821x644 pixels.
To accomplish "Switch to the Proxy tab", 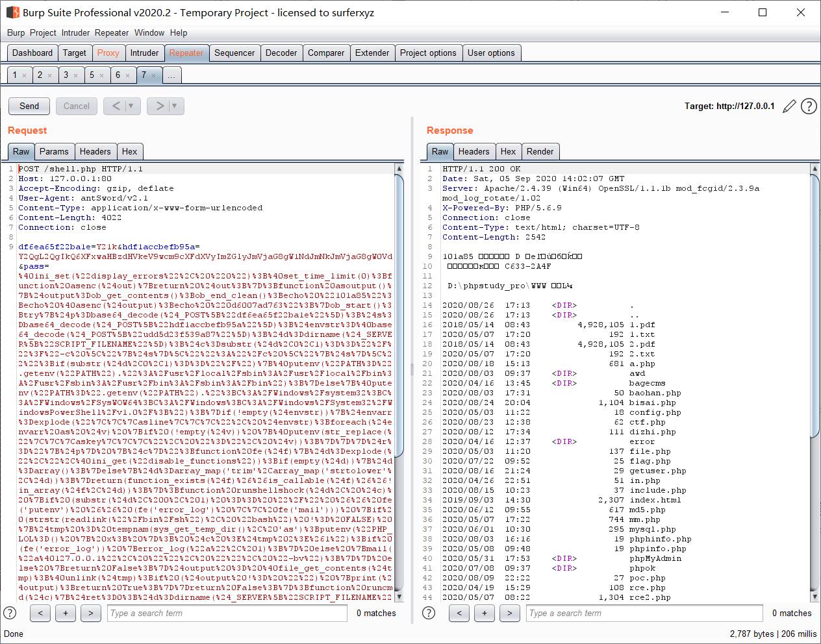I will (108, 53).
